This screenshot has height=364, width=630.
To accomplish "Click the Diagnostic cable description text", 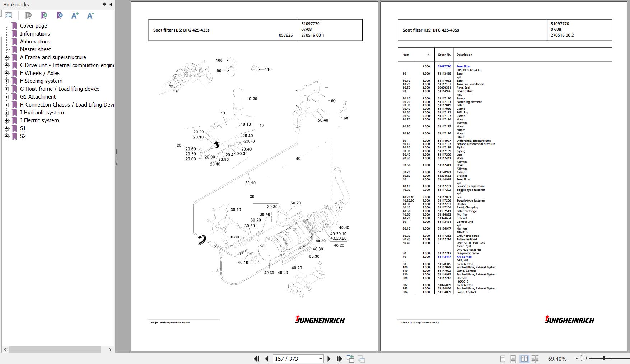I will (467, 253).
